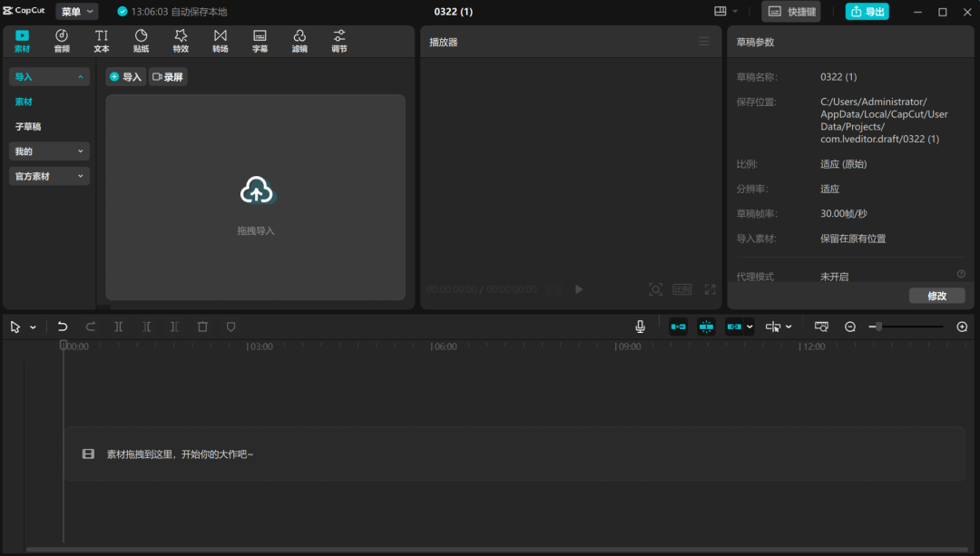The image size is (980, 556).
Task: Click the 录屏 screen record button
Action: click(168, 77)
